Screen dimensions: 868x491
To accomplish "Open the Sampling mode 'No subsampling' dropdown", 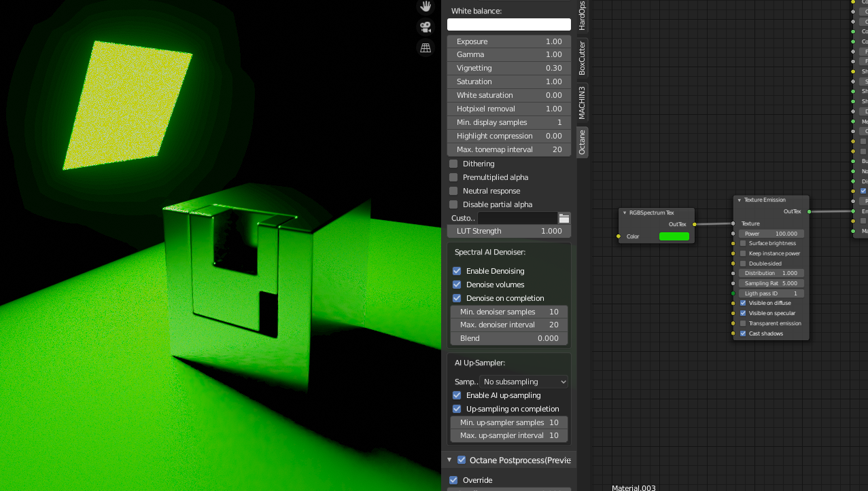I will 523,382.
